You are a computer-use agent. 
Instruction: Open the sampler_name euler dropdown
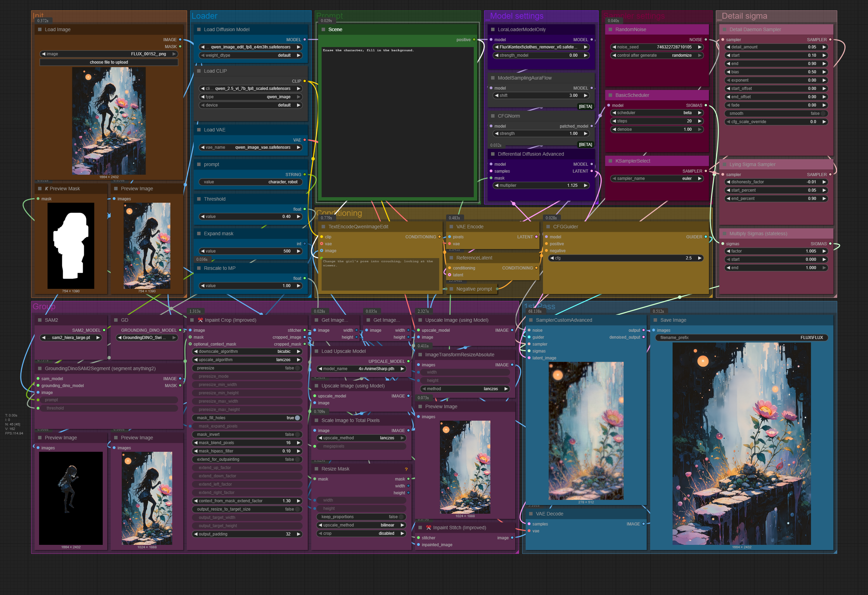tap(657, 178)
